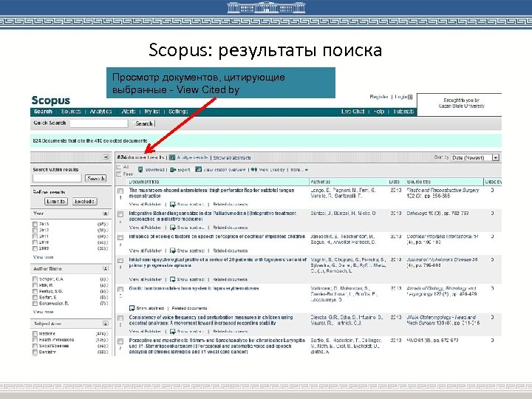The width and height of the screenshot is (532, 399).
Task: Select checkbox for cochlear implanted children article
Action: [x=120, y=237]
